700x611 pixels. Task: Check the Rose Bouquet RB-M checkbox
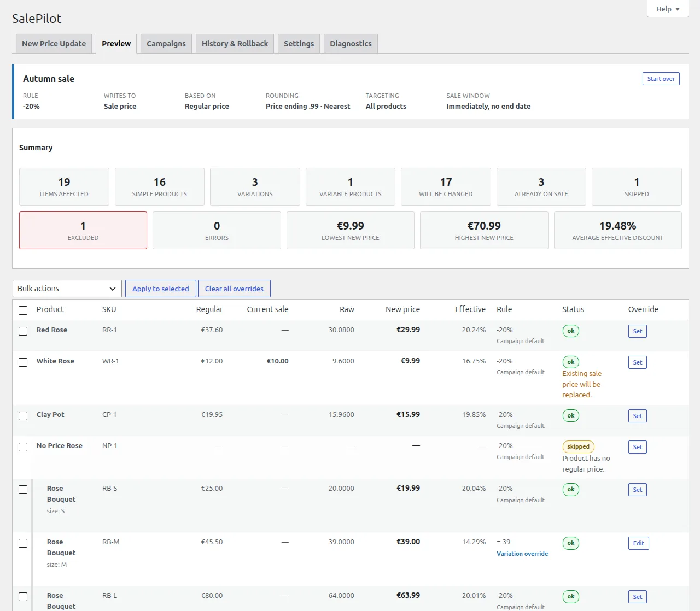click(23, 543)
